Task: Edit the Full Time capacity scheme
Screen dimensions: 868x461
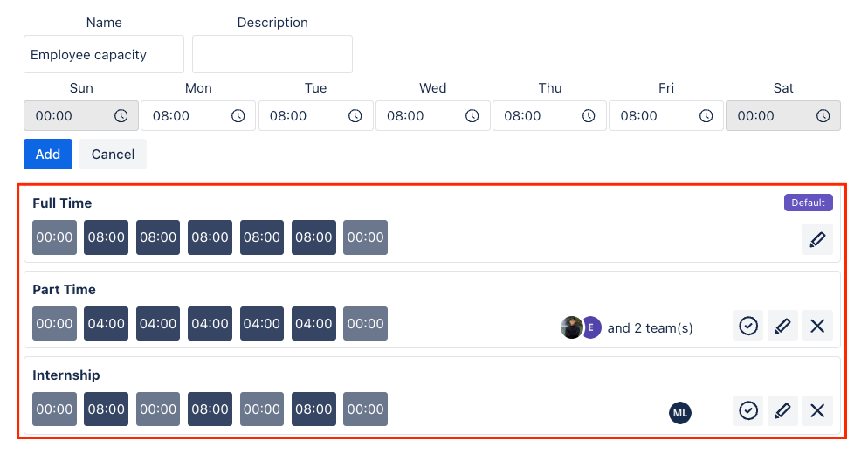Action: (817, 239)
